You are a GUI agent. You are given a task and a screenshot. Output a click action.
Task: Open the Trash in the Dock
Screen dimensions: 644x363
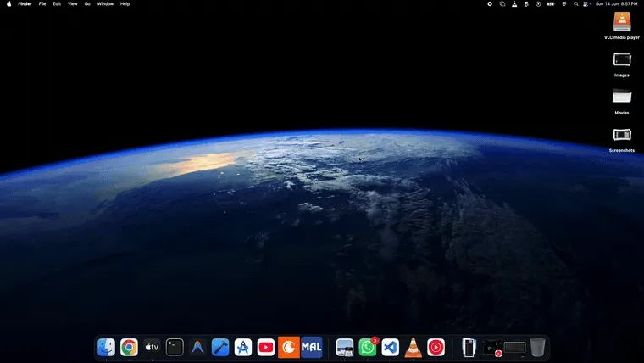coord(537,348)
